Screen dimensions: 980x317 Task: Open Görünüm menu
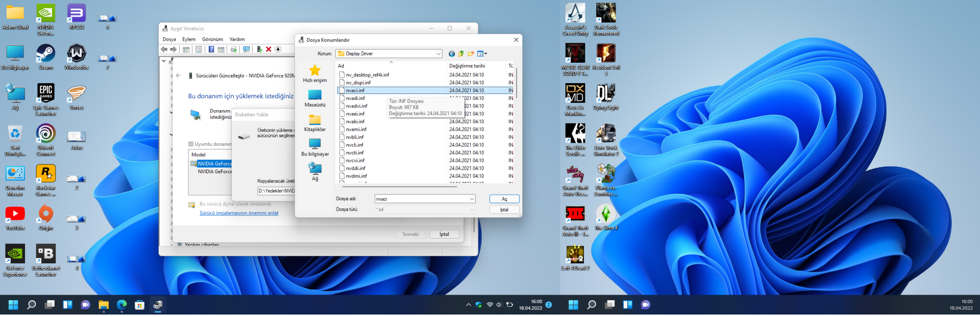pyautogui.click(x=212, y=39)
